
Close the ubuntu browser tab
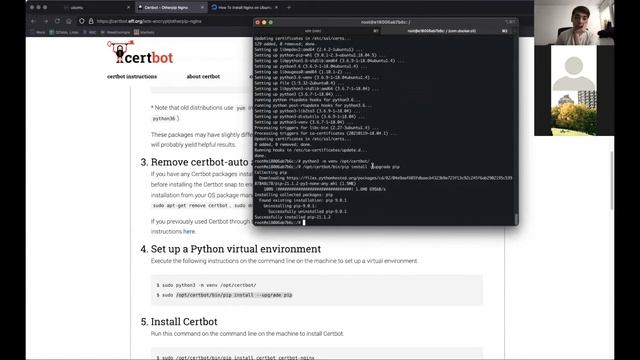(128, 7)
